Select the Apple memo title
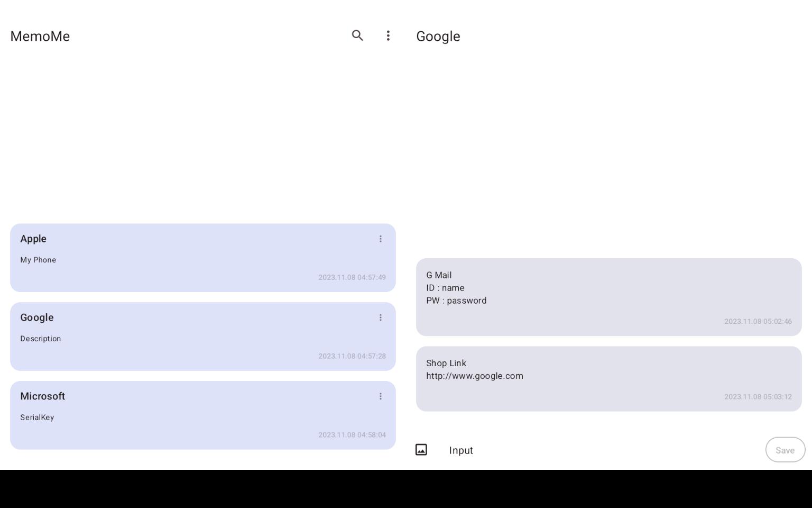 click(33, 239)
